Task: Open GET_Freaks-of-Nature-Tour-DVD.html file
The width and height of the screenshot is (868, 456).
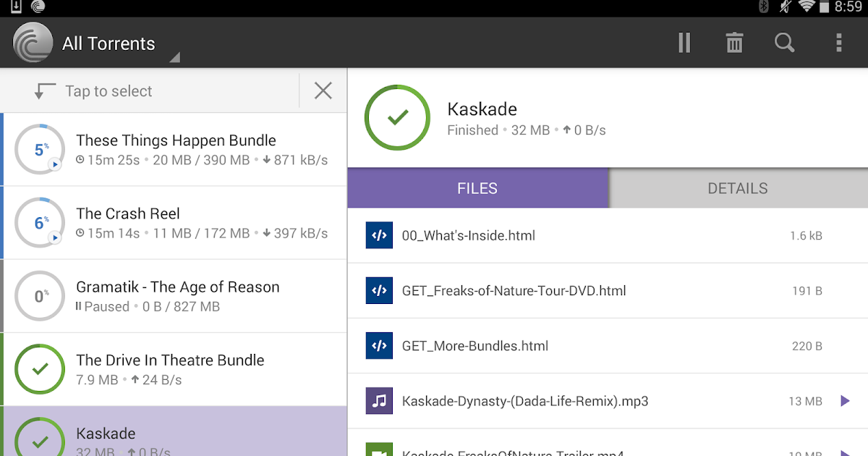Action: [x=608, y=290]
